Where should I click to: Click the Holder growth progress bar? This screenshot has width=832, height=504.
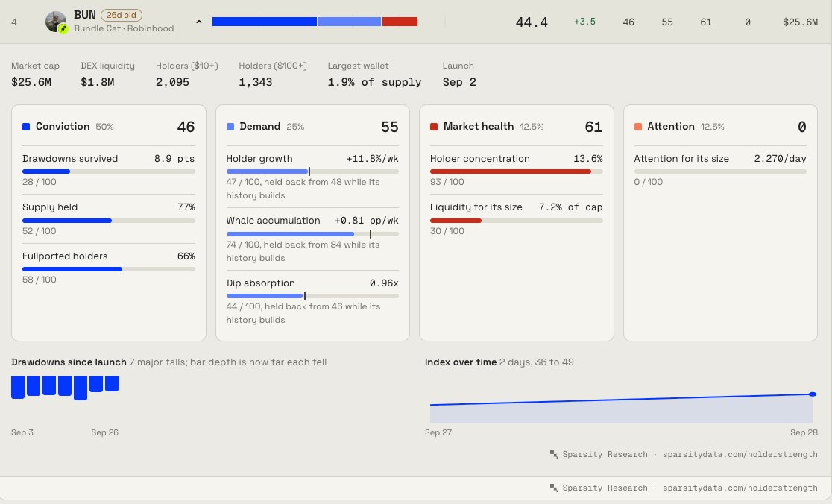click(x=312, y=171)
